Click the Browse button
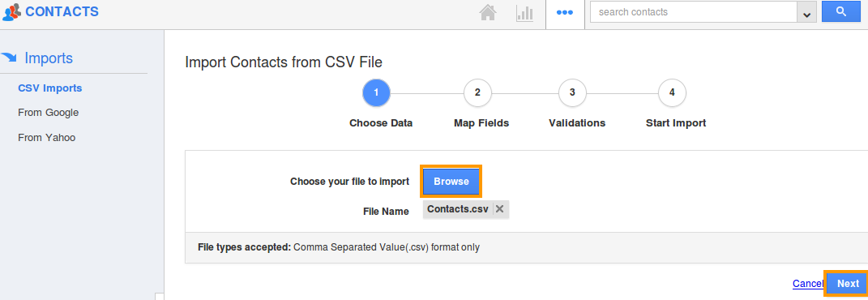Screen dimensions: 868x300 [451, 181]
